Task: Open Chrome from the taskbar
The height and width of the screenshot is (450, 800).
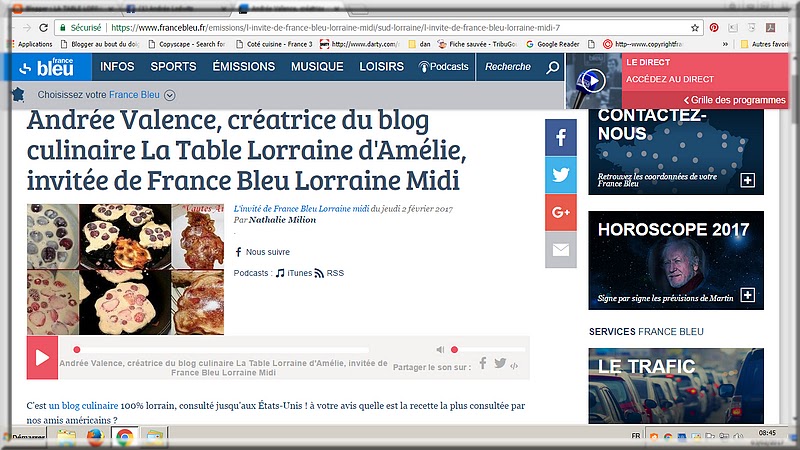Action: click(x=124, y=437)
